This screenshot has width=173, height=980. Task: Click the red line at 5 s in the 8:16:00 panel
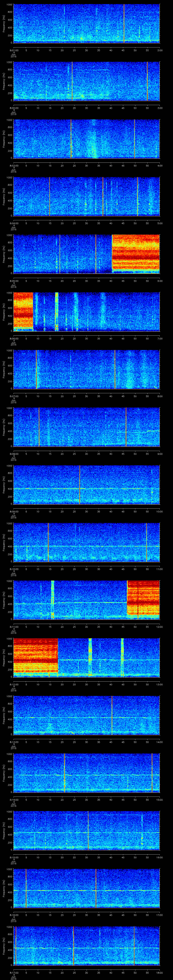pyautogui.click(x=26, y=888)
